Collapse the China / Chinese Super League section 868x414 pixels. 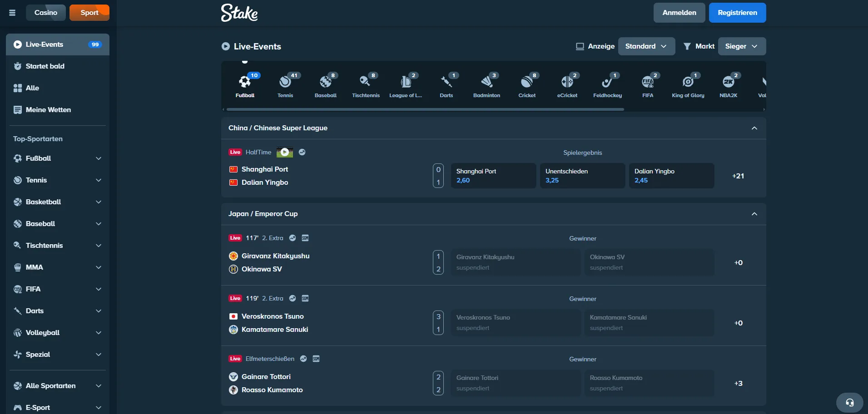tap(754, 128)
